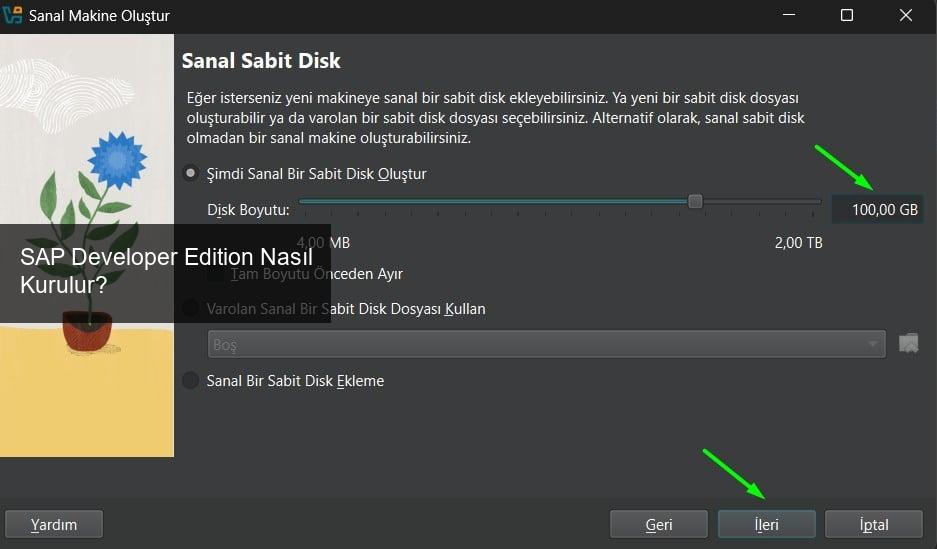
Task: Click the 100,00 GB disk size field
Action: pos(877,210)
